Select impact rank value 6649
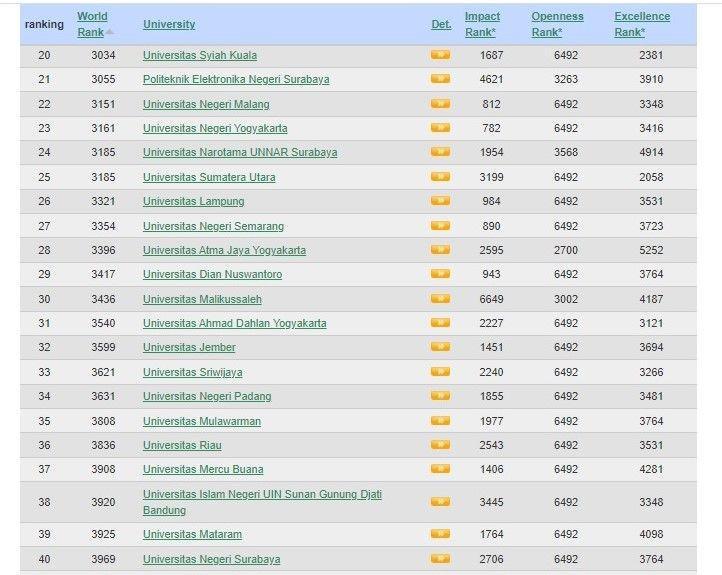Image resolution: width=722 pixels, height=575 pixels. 491,299
